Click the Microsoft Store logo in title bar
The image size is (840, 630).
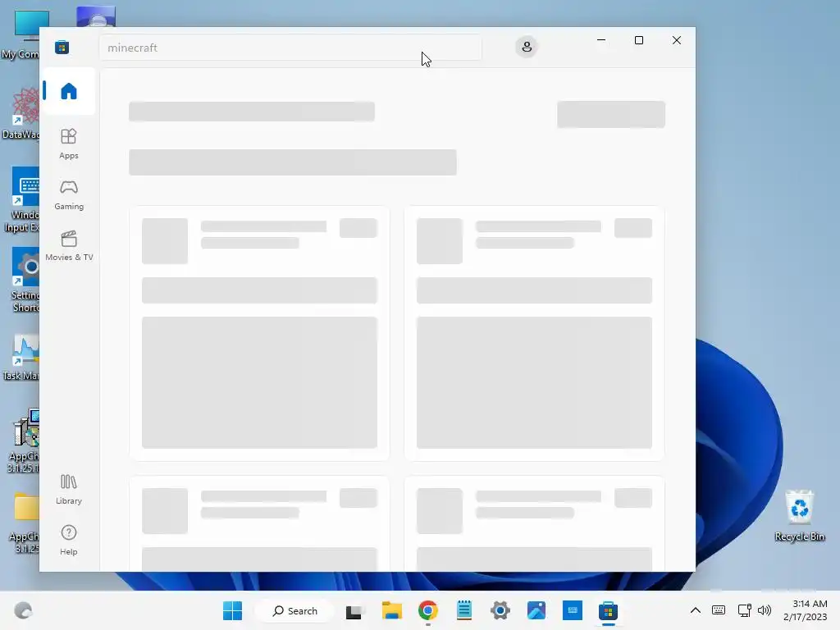62,47
